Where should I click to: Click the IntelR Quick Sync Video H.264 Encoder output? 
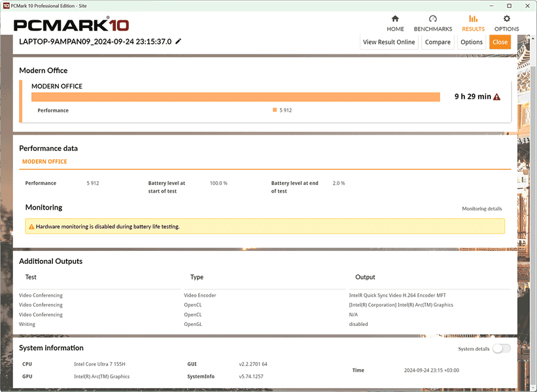[397, 295]
